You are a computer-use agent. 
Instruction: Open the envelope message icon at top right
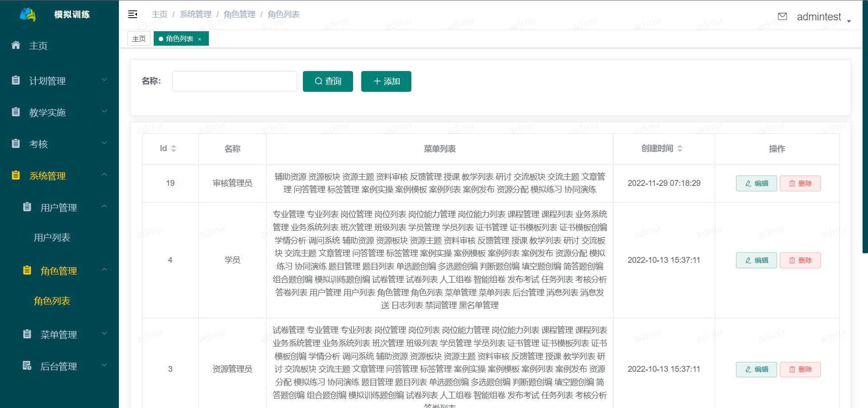click(783, 16)
